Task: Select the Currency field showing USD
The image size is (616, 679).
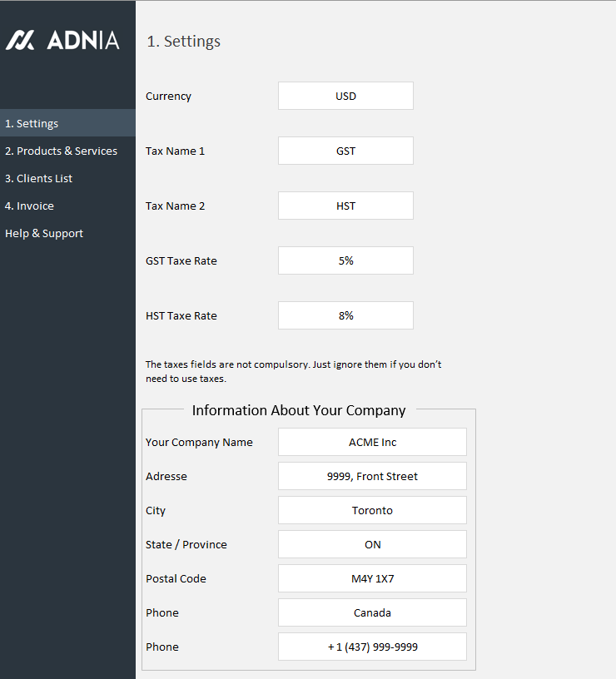Action: 345,96
